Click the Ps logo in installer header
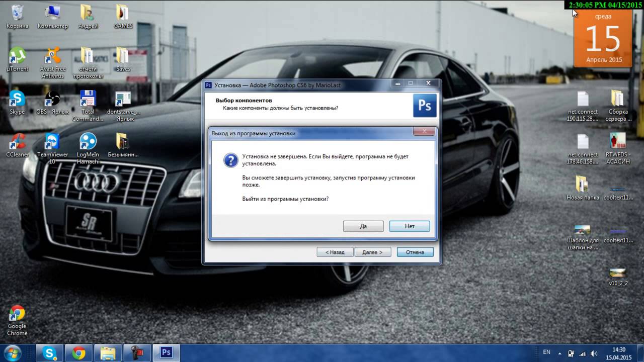Screen dimensions: 644x362 (425, 105)
